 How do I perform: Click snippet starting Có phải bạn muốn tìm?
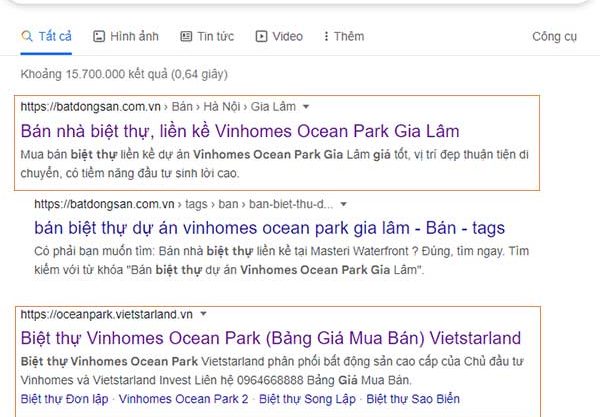pos(281,260)
